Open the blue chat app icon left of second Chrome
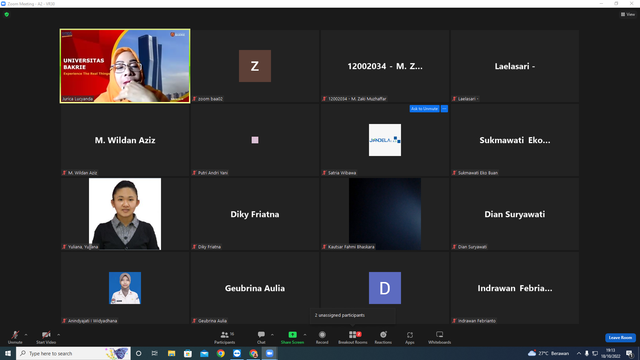 click(237, 353)
